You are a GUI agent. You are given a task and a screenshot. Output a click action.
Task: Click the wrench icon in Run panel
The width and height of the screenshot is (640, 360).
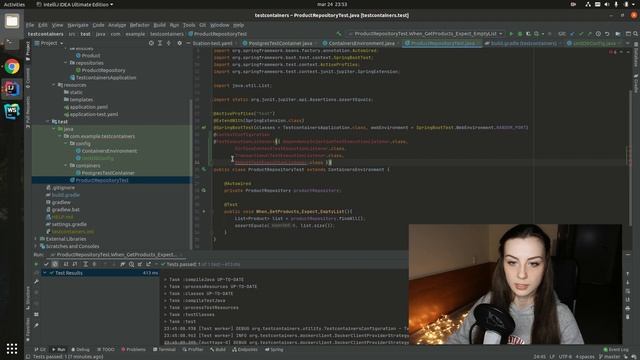(x=36, y=282)
